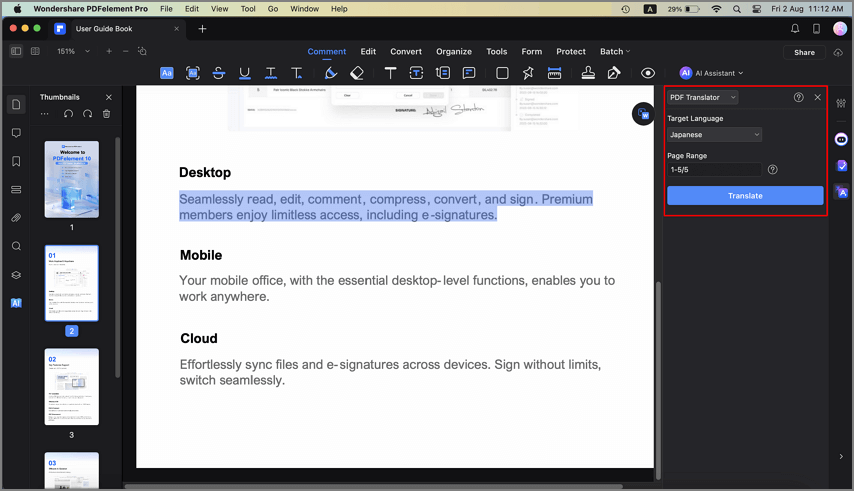Open the AI sidebar panel
The height and width of the screenshot is (491, 854).
[x=16, y=303]
